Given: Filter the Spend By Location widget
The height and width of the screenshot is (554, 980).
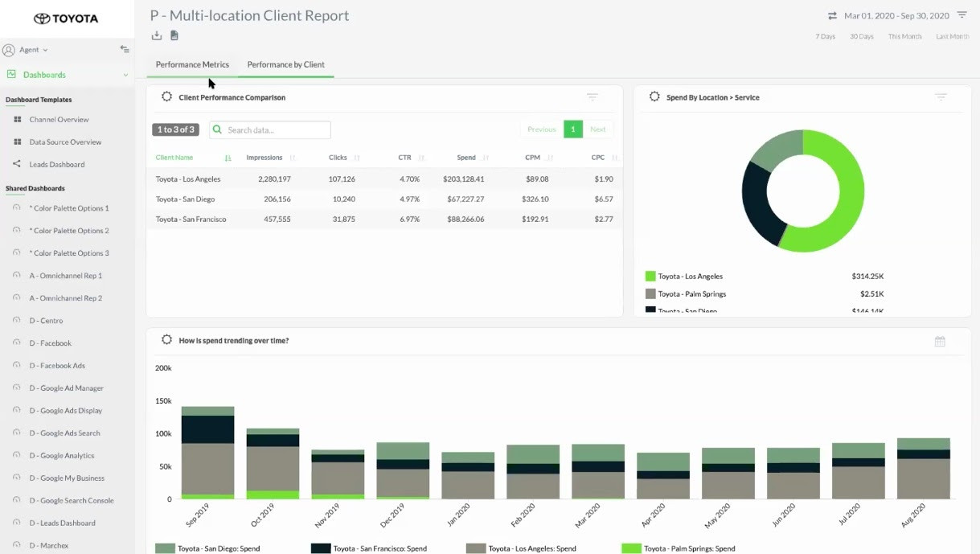Looking at the screenshot, I should 941,97.
